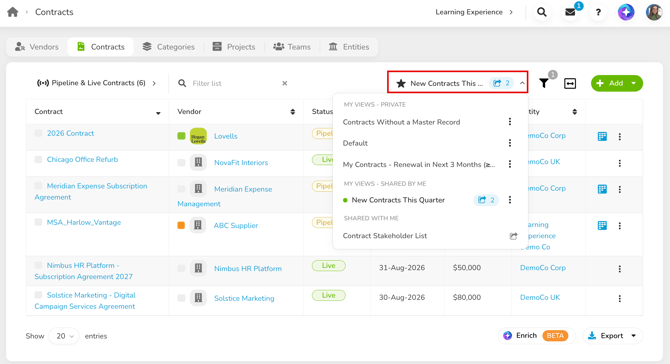Open grid icon for Meridian Expense row
This screenshot has height=364, width=670.
point(602,189)
